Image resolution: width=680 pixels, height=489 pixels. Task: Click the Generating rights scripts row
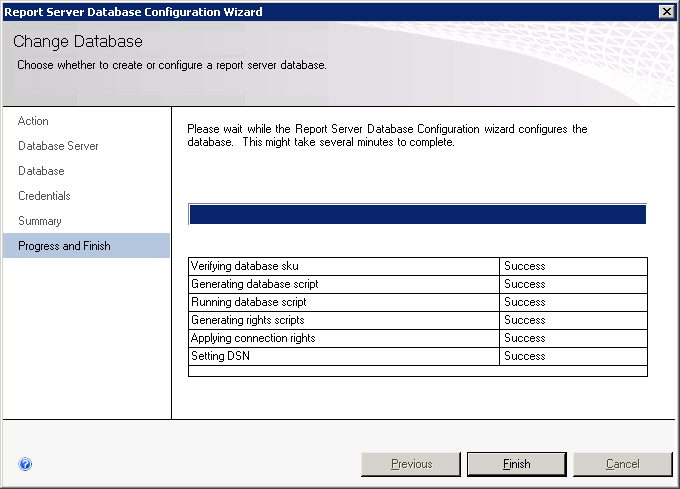(x=247, y=320)
